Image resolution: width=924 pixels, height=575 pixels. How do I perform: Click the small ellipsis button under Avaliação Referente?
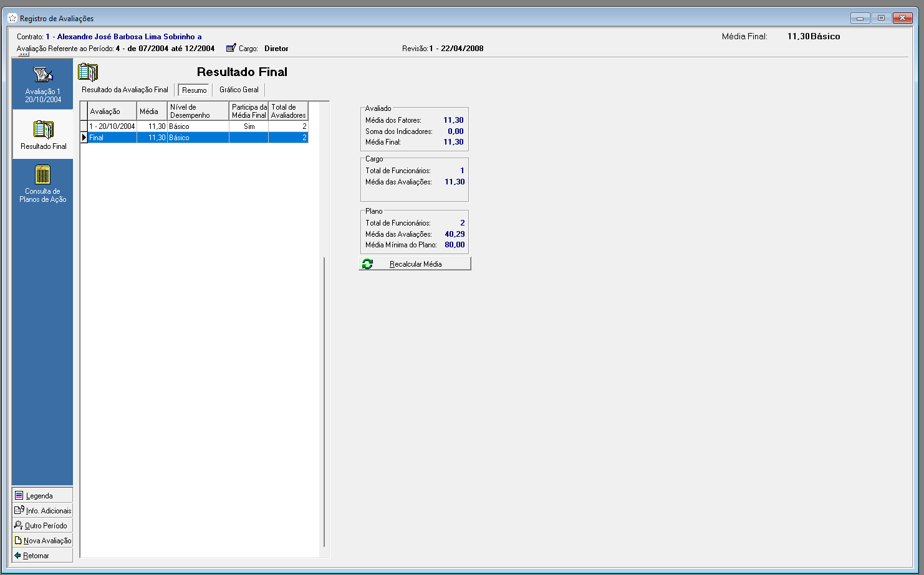[x=24, y=55]
